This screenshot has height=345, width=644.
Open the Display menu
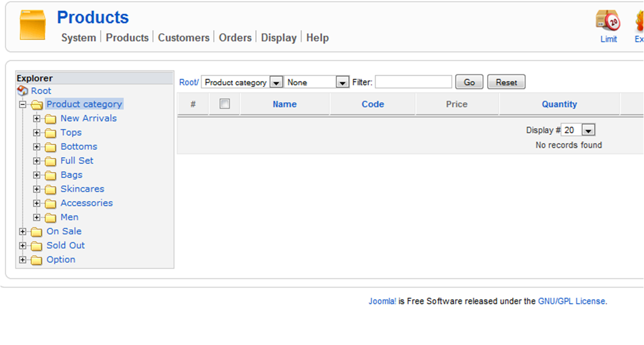[279, 38]
